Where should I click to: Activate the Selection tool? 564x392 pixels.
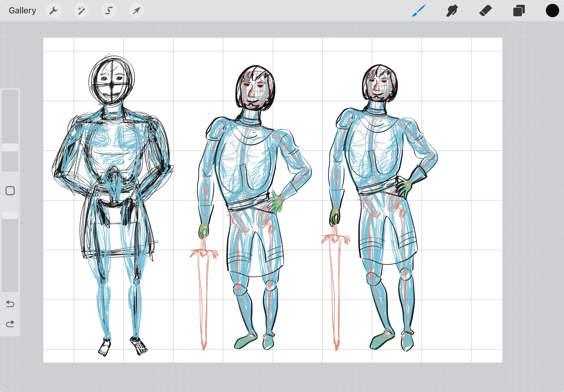(x=109, y=11)
